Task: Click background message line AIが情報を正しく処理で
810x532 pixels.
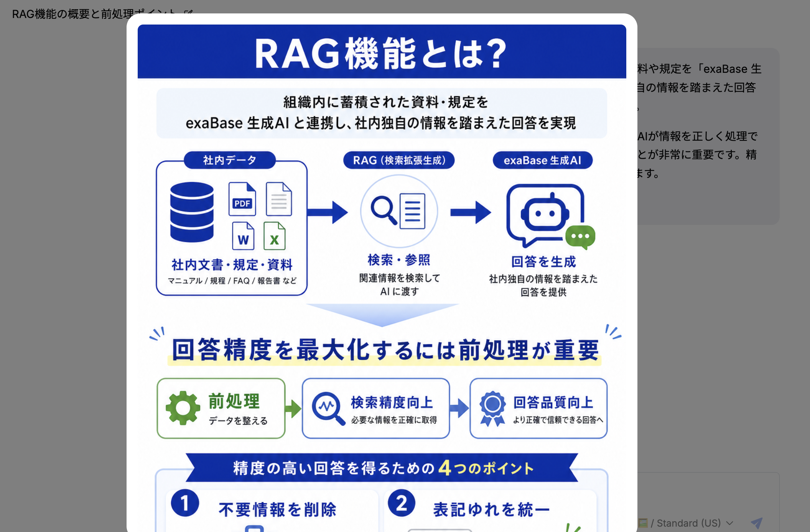Action: click(698, 136)
